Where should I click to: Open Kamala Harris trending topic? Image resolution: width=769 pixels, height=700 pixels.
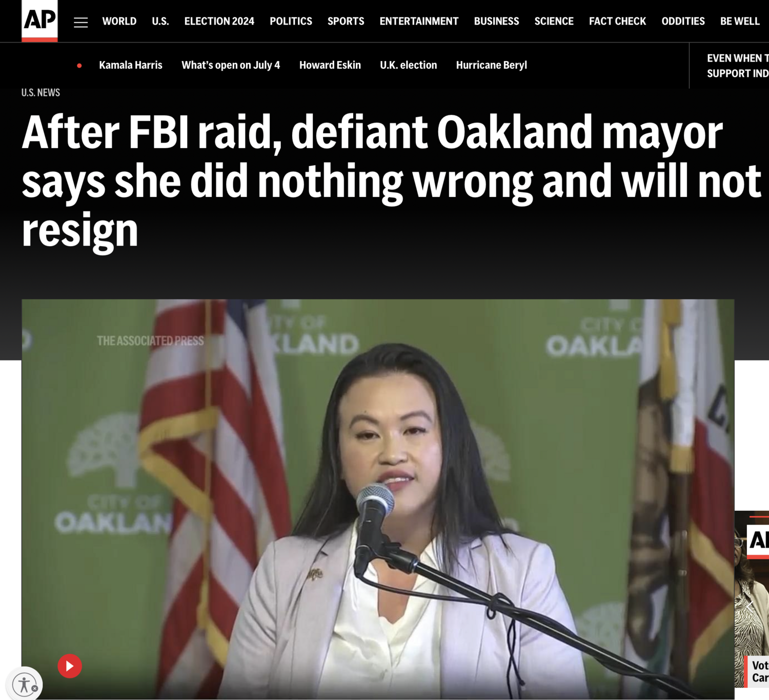point(131,65)
